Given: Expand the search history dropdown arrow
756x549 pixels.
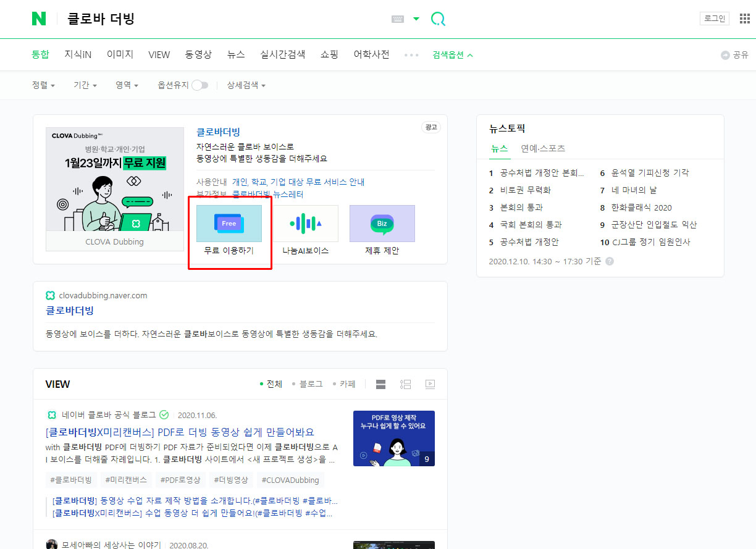Looking at the screenshot, I should [x=416, y=19].
